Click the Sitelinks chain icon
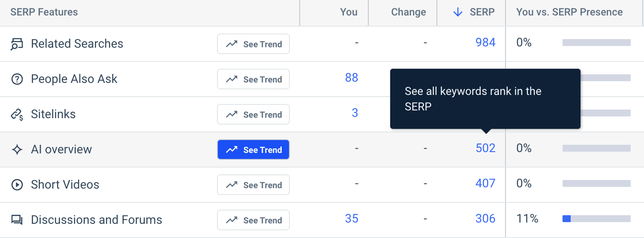The image size is (644, 238). pos(17,114)
